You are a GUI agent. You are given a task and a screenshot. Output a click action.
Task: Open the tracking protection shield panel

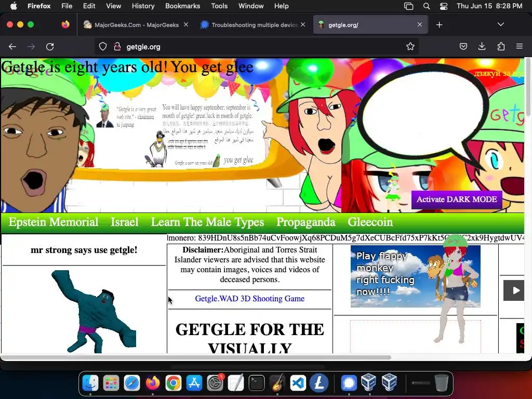point(103,47)
